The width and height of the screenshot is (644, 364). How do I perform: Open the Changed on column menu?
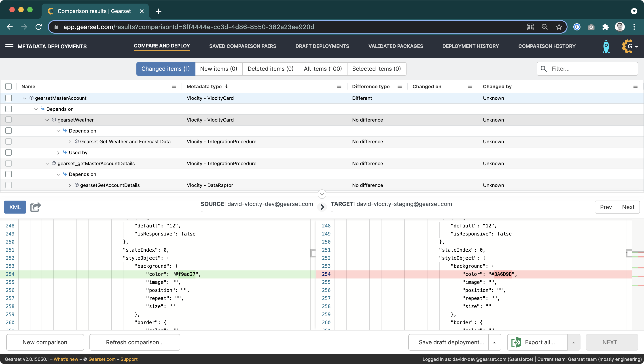pyautogui.click(x=470, y=86)
